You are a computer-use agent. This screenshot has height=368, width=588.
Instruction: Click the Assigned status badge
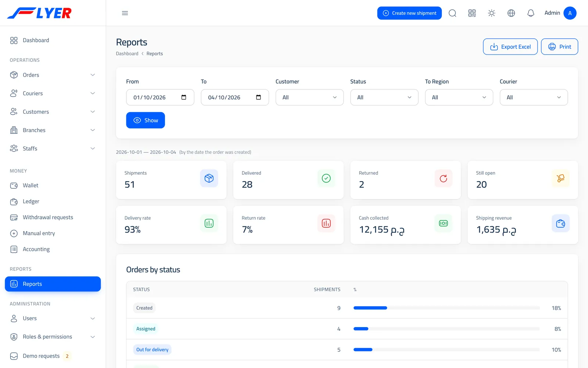click(146, 329)
